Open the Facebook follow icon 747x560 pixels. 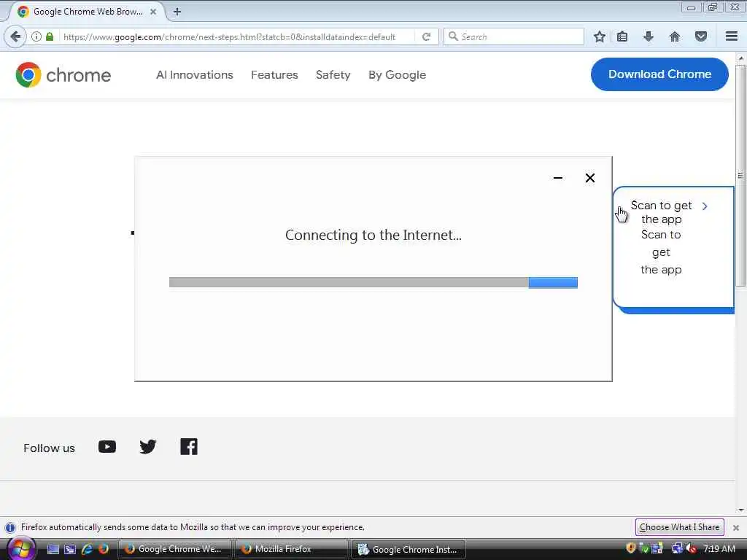[189, 447]
